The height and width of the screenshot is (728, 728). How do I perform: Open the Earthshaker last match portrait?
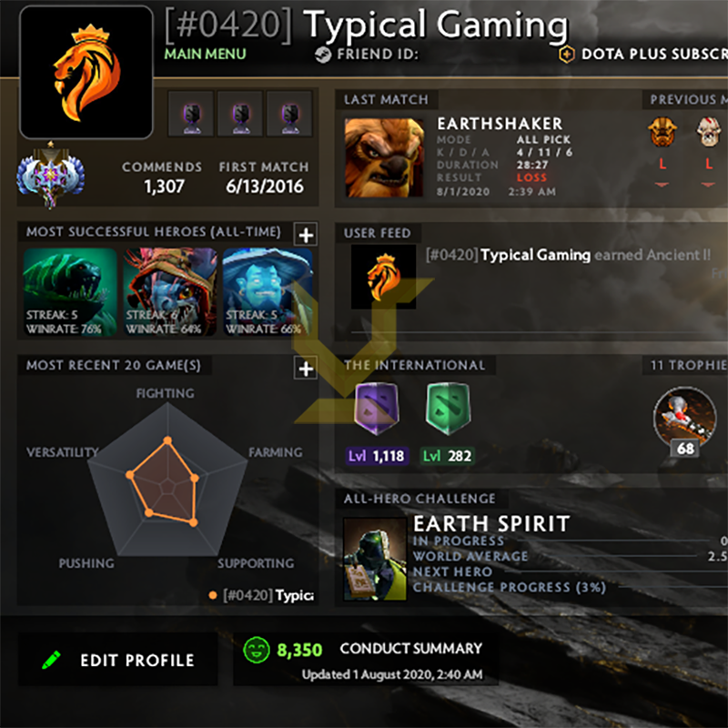click(x=384, y=157)
